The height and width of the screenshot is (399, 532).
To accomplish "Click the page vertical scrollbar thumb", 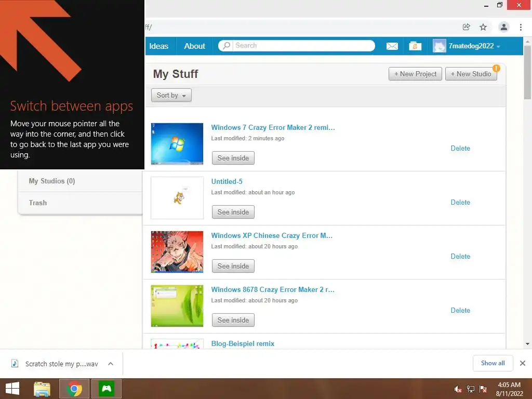I will (527, 72).
